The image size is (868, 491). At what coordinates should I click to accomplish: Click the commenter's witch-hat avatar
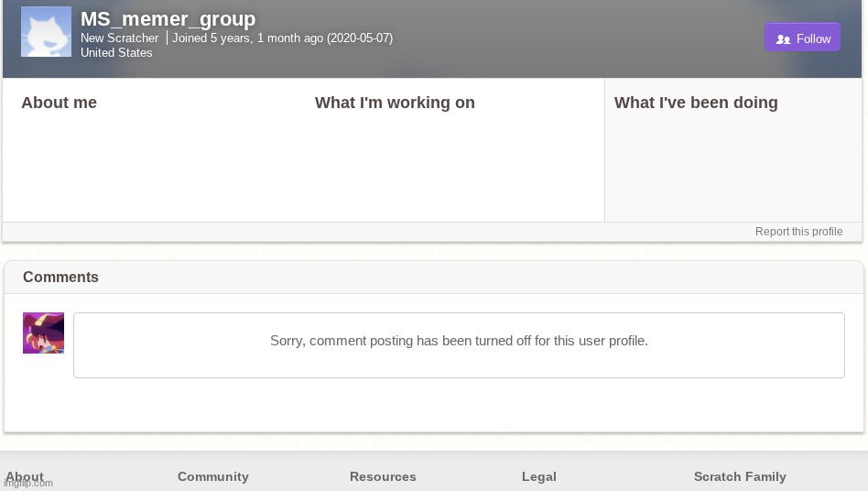click(x=43, y=333)
